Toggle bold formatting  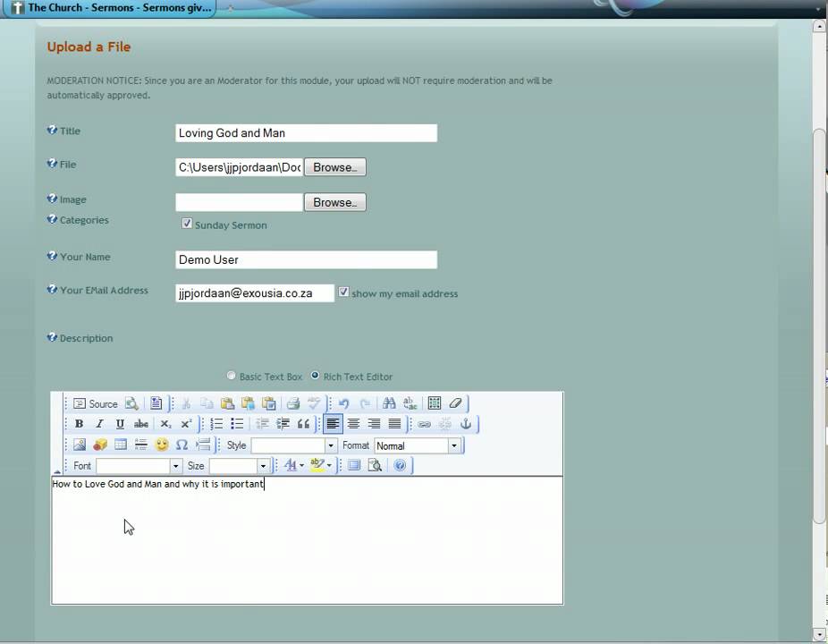(80, 424)
